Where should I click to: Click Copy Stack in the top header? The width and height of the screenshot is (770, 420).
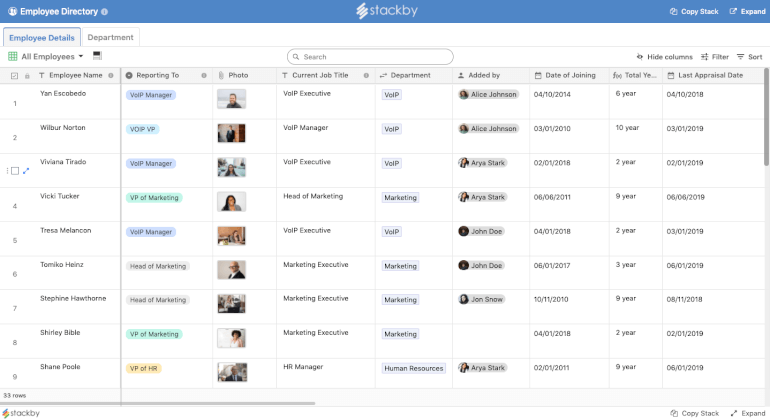pos(693,12)
